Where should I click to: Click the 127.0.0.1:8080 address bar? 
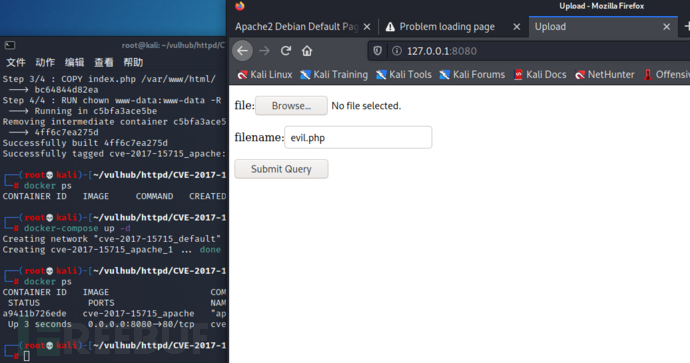point(528,51)
